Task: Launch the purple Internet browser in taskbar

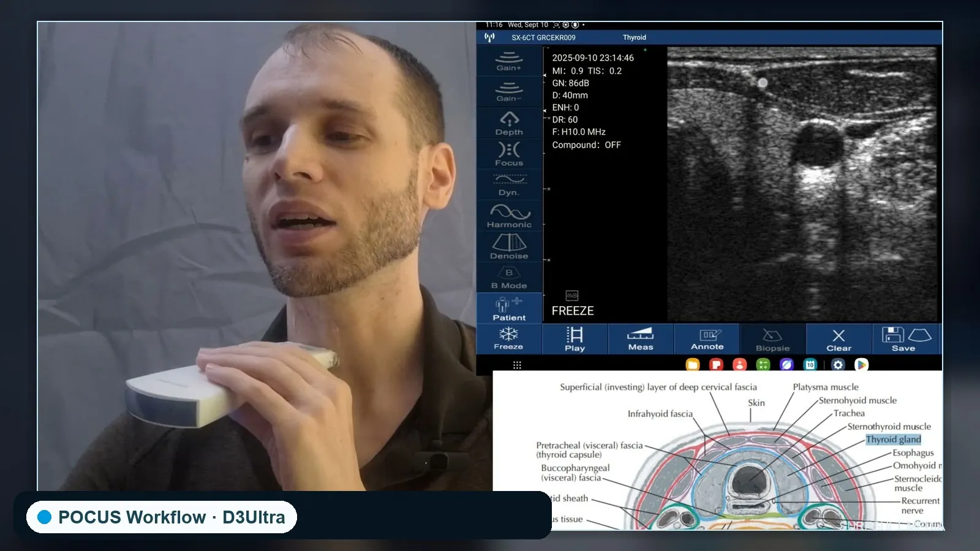Action: click(x=786, y=365)
